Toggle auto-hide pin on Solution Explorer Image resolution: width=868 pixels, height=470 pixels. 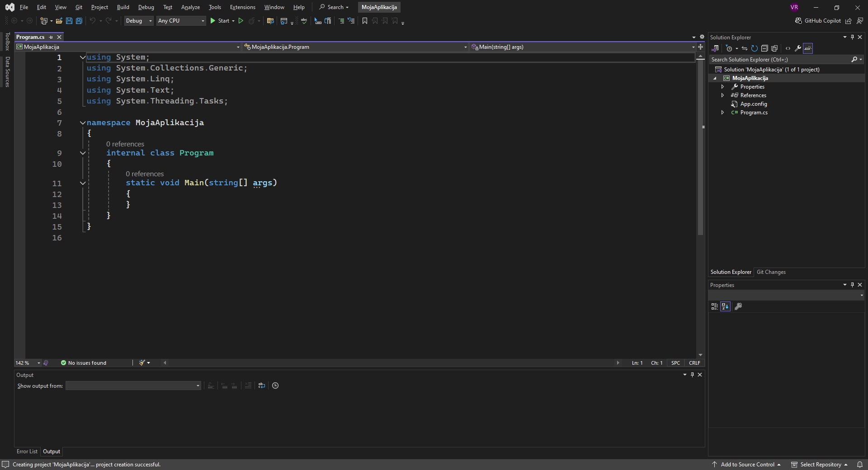852,37
